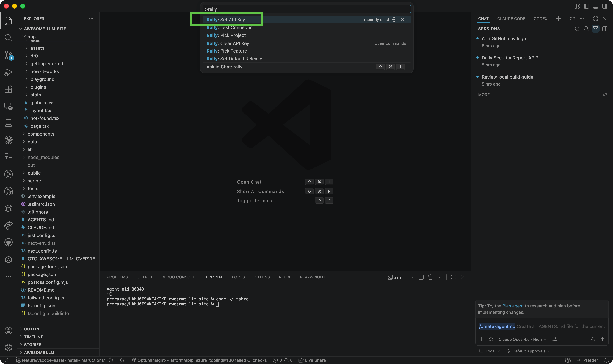613x364 pixels.
Task: Open the Plan agent link
Action: (x=513, y=306)
